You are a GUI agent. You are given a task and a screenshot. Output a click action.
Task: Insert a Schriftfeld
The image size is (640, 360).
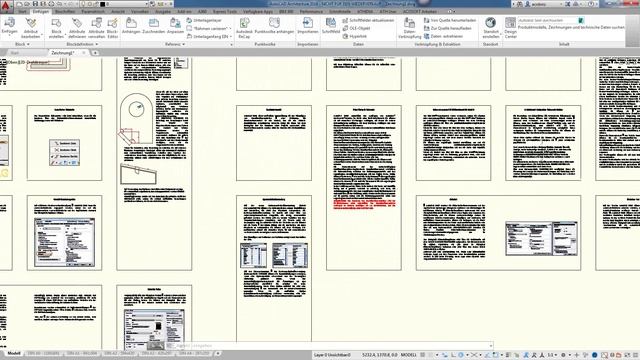pos(331,25)
